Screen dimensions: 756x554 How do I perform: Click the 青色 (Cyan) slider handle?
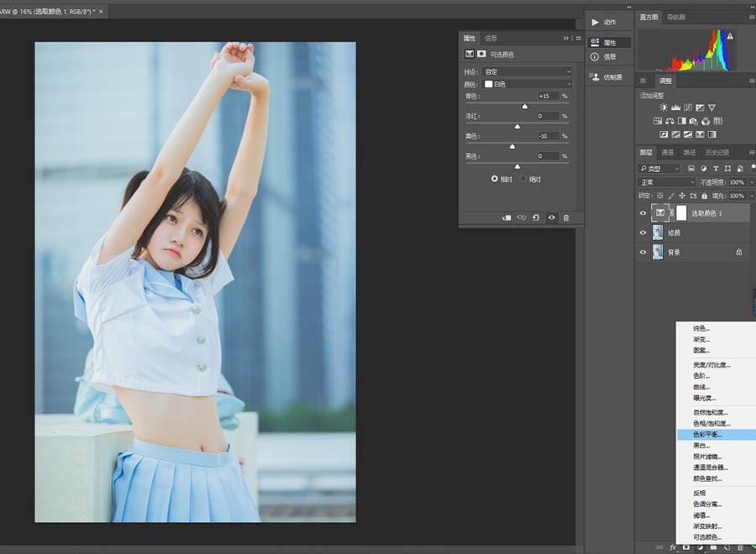click(525, 107)
